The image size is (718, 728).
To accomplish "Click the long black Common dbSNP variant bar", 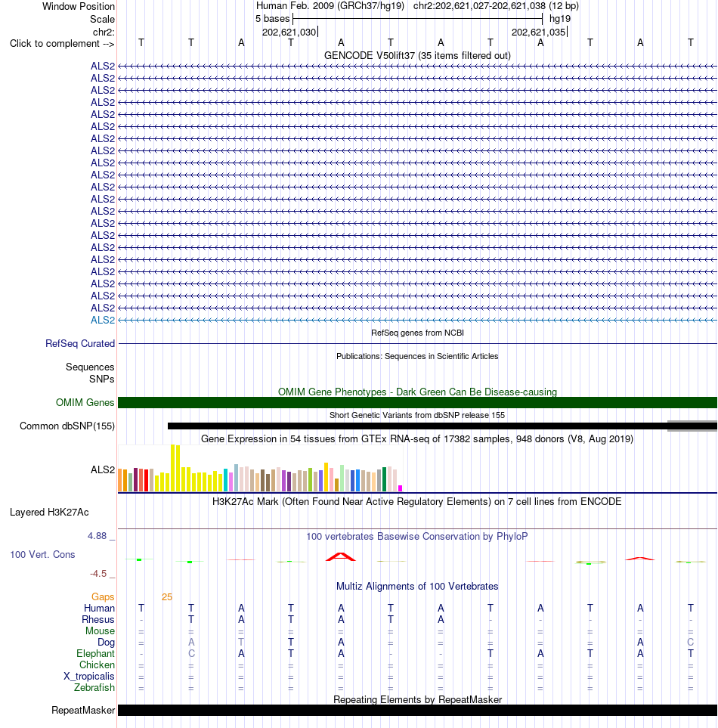I will pos(417,426).
